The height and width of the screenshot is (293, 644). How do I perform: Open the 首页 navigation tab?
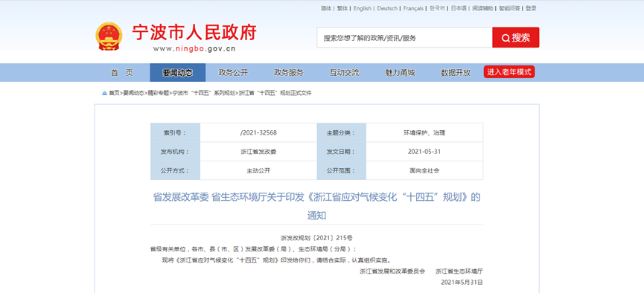point(122,73)
